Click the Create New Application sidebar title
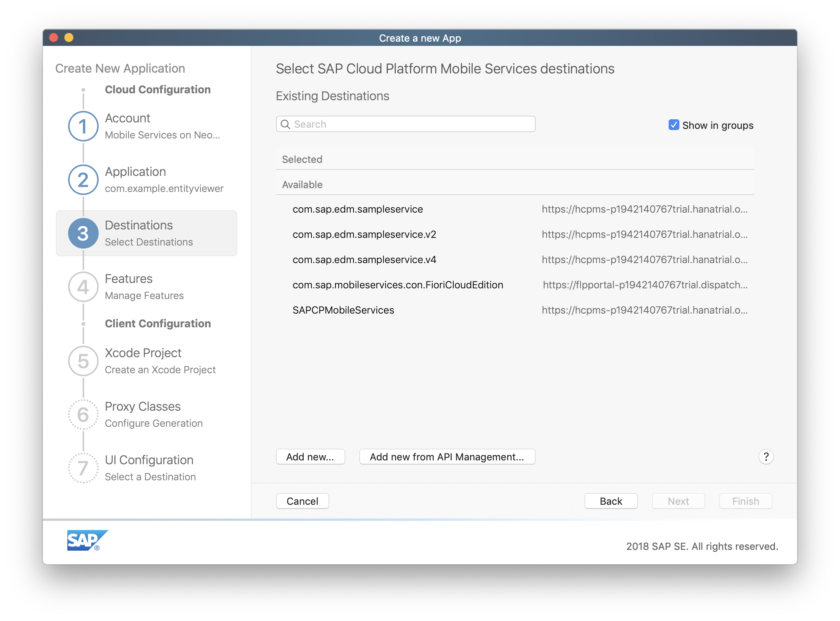Image resolution: width=840 pixels, height=621 pixels. [x=120, y=68]
